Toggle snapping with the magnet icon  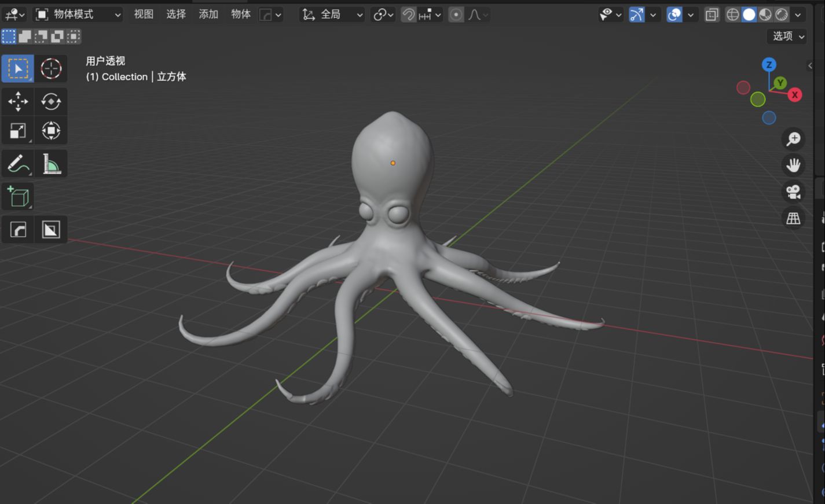[x=408, y=14]
